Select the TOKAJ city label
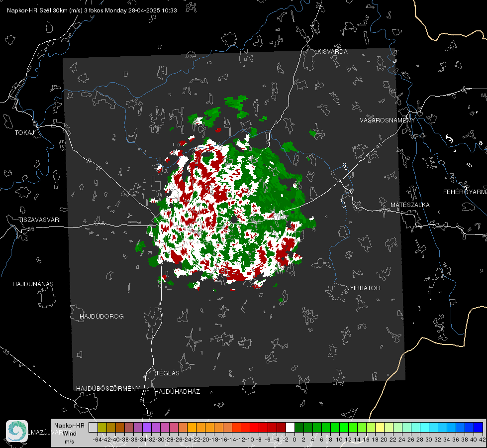The image size is (487, 448). [24, 133]
